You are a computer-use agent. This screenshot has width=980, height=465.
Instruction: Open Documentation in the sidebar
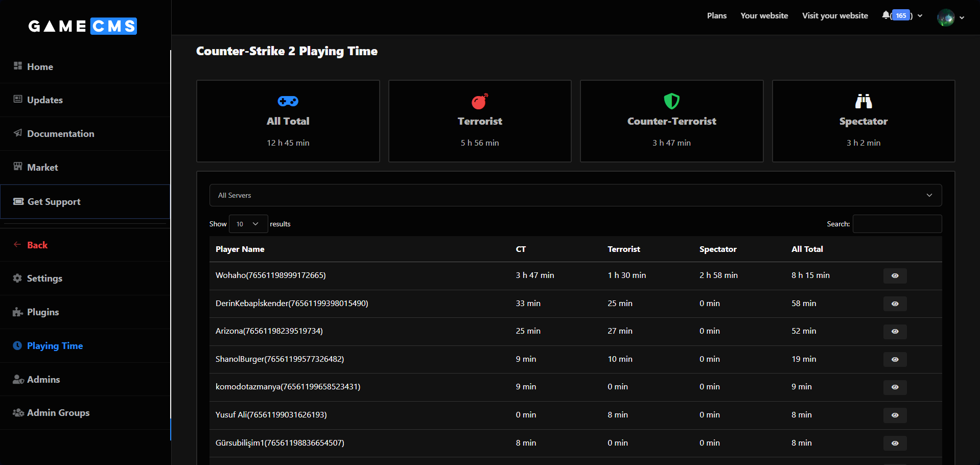click(85, 133)
